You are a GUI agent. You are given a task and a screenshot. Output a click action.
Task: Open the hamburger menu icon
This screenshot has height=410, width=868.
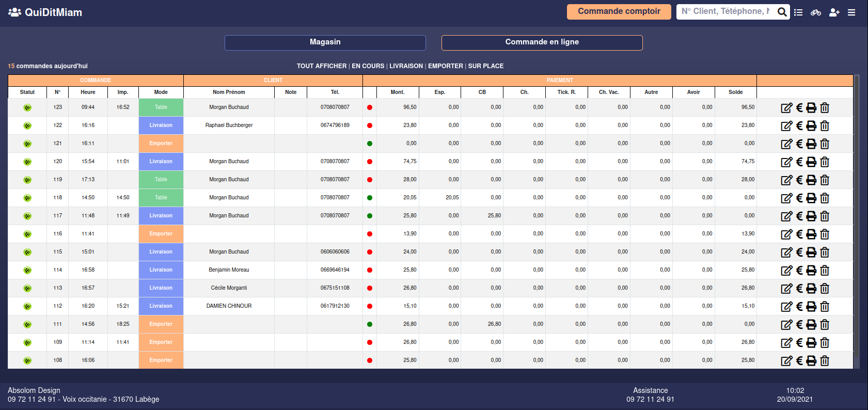pyautogui.click(x=851, y=12)
